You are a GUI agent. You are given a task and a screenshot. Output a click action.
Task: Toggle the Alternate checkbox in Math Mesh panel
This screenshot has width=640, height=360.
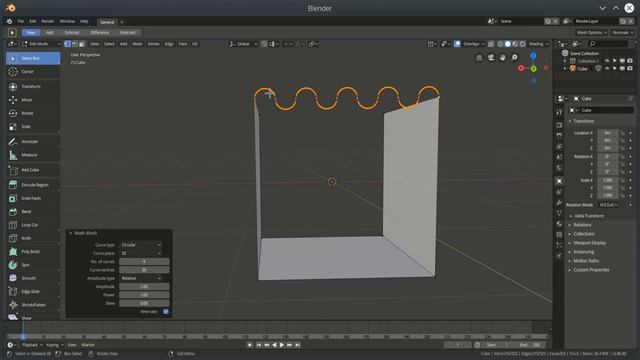click(x=166, y=311)
